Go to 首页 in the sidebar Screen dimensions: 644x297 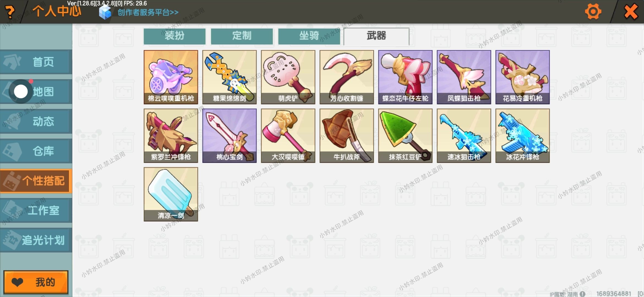point(36,62)
